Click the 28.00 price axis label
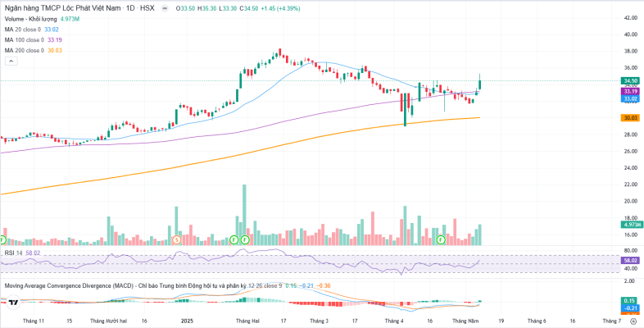This screenshot has width=644, height=328. (x=630, y=134)
